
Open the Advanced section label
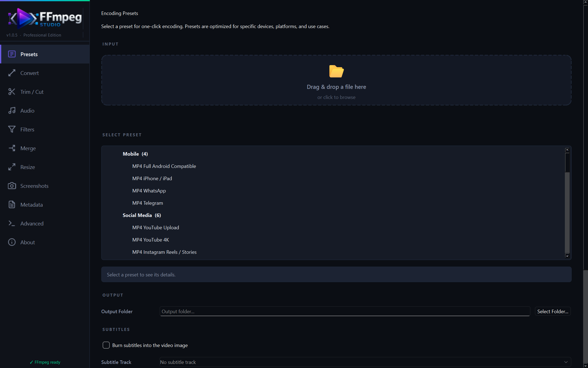(32, 224)
